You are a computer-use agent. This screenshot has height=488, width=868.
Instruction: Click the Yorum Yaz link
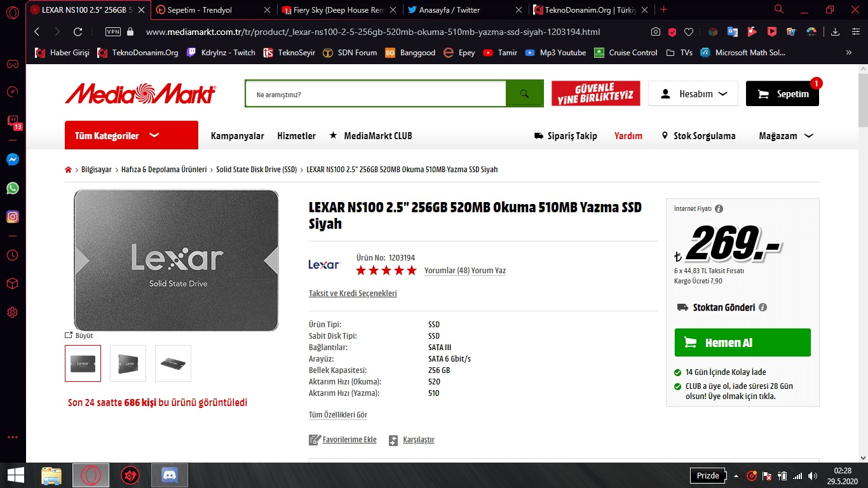click(x=489, y=271)
